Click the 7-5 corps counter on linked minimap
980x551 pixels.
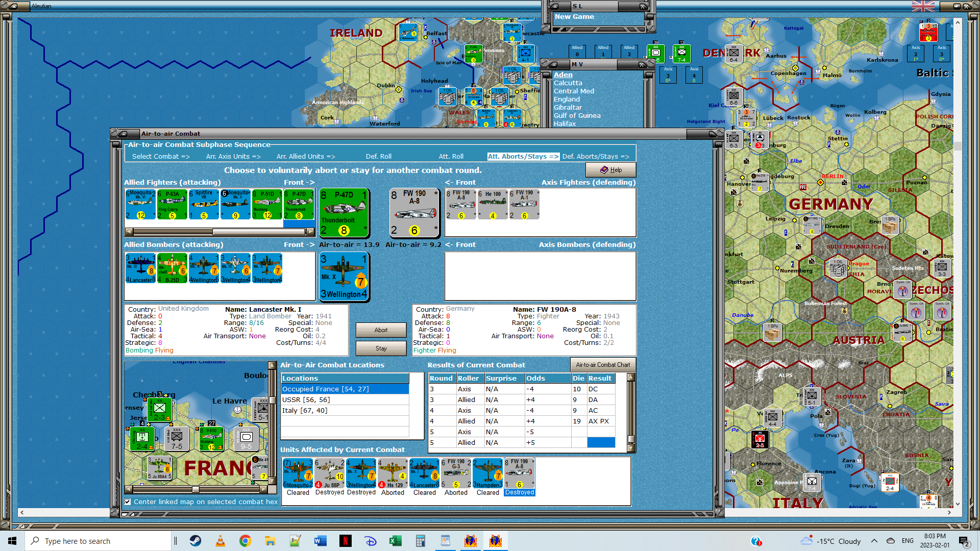pos(177,439)
